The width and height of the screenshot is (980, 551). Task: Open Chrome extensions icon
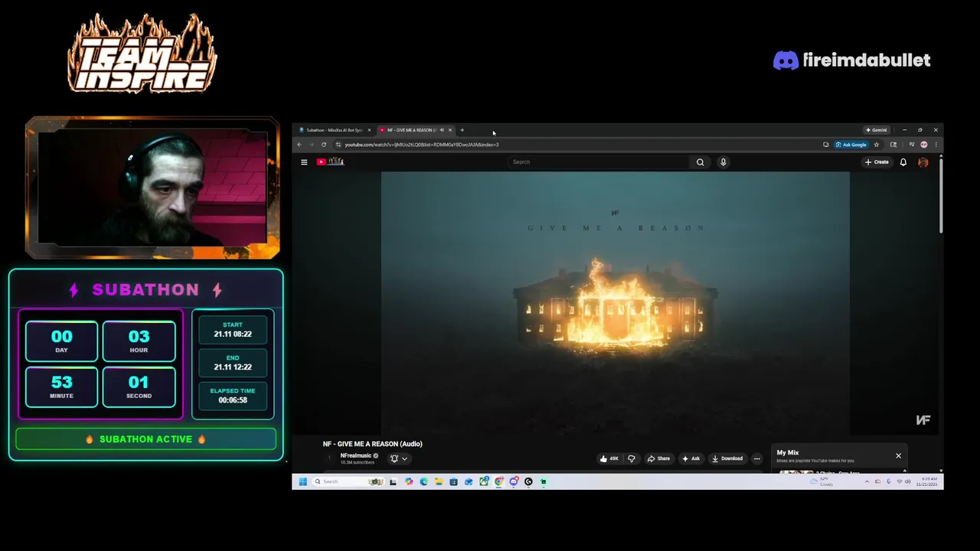[893, 145]
